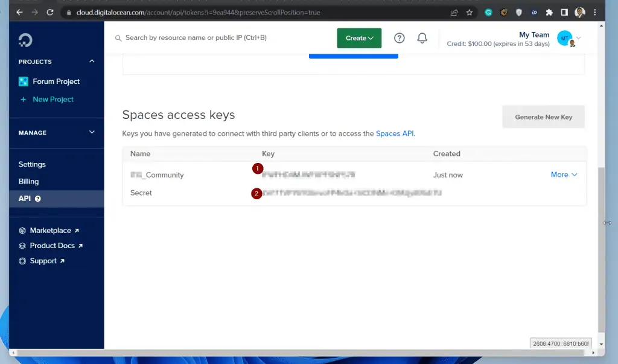
Task: Expand the team account dropdown arrow
Action: 579,38
